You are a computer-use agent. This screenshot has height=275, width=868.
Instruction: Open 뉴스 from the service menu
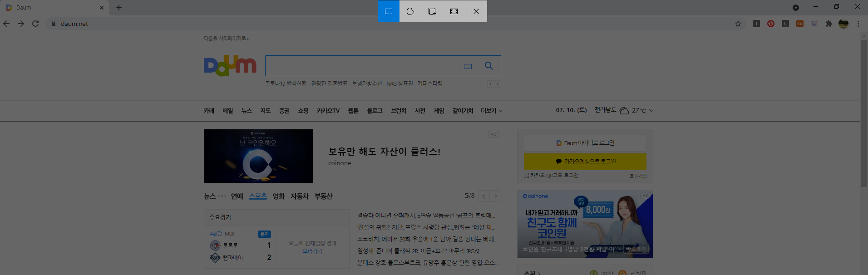tap(247, 111)
